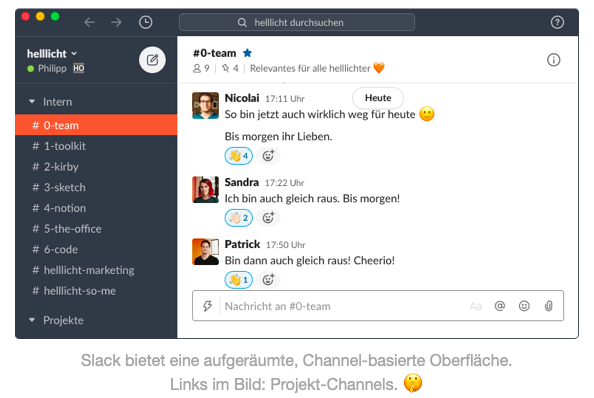
Task: Open the 6-code channel
Action: pyautogui.click(x=96, y=250)
